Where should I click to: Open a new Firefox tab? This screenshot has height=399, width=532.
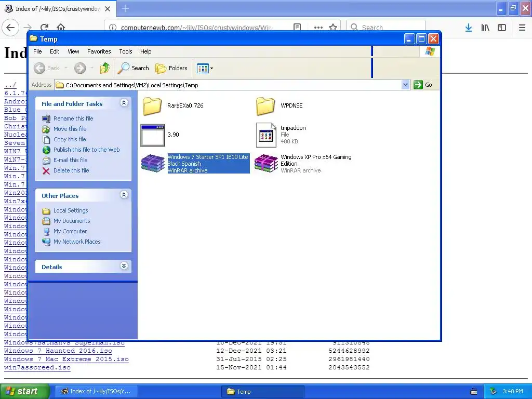point(125,8)
